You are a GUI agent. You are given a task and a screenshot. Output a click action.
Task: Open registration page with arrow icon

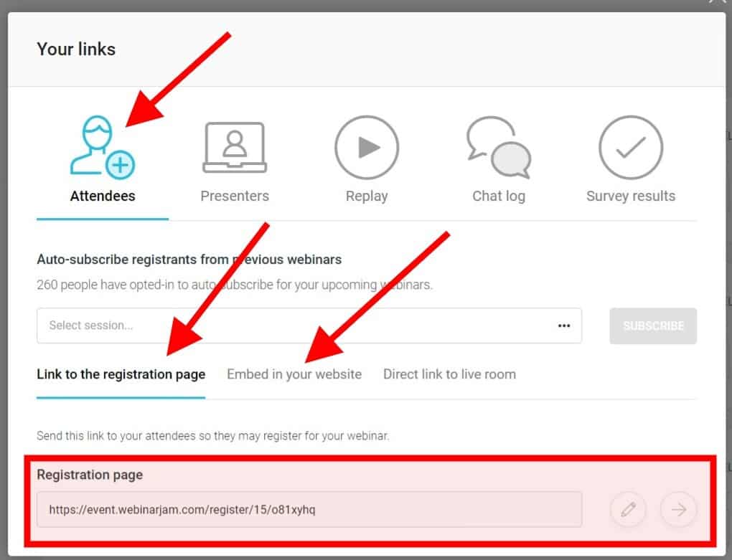coord(679,509)
